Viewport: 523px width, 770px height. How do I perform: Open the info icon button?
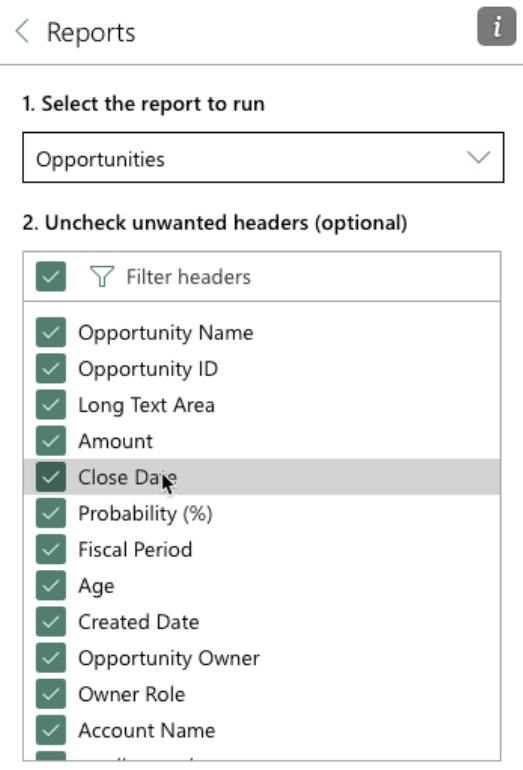click(496, 27)
